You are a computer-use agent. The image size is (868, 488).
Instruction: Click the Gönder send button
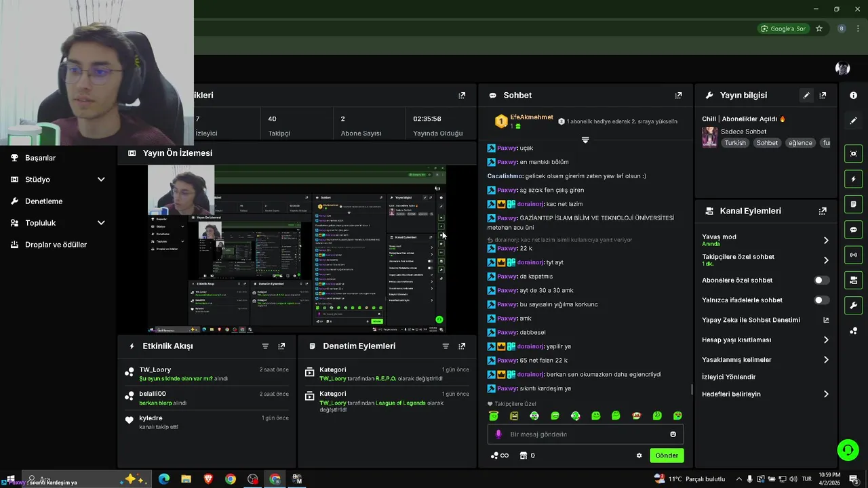click(x=667, y=455)
